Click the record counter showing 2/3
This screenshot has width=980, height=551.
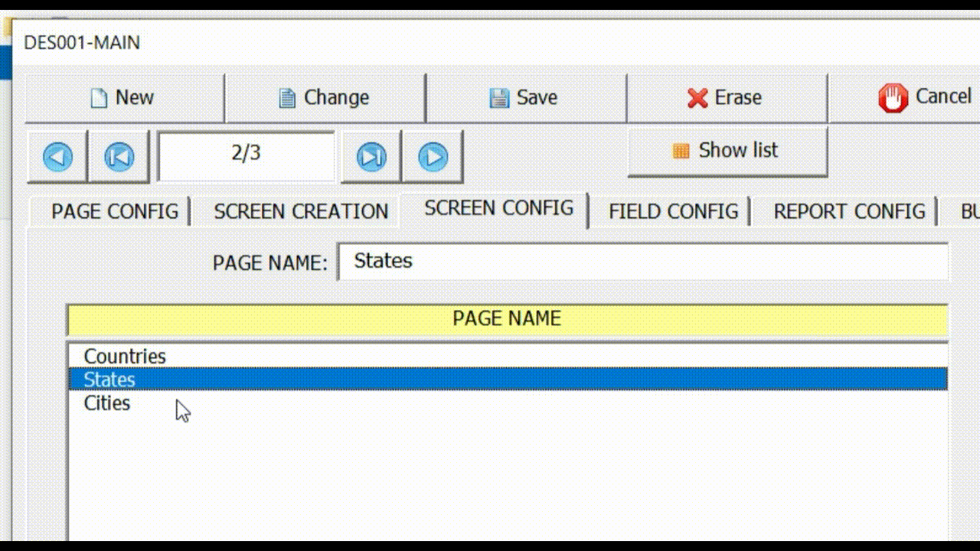(246, 155)
